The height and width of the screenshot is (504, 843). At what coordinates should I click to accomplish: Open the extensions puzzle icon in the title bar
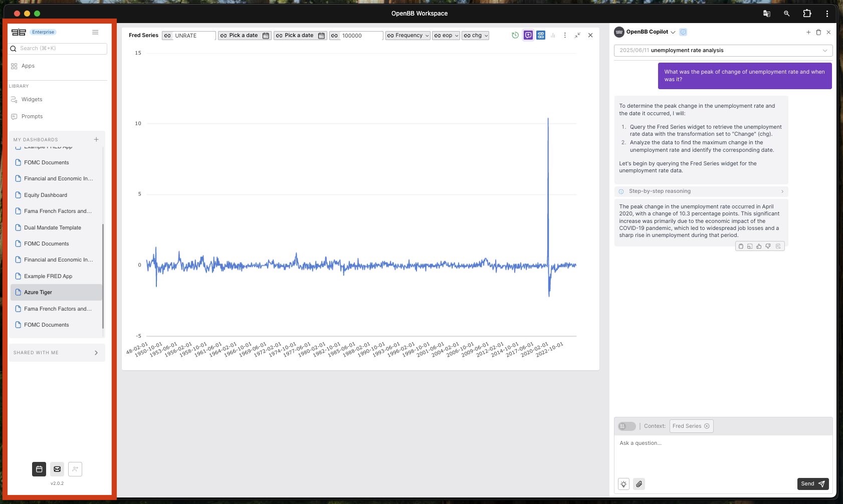tap(807, 14)
